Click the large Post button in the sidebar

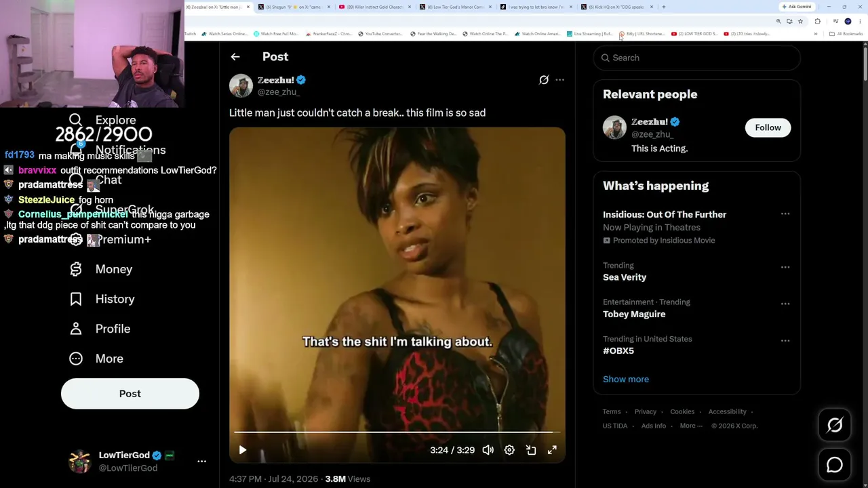(130, 394)
